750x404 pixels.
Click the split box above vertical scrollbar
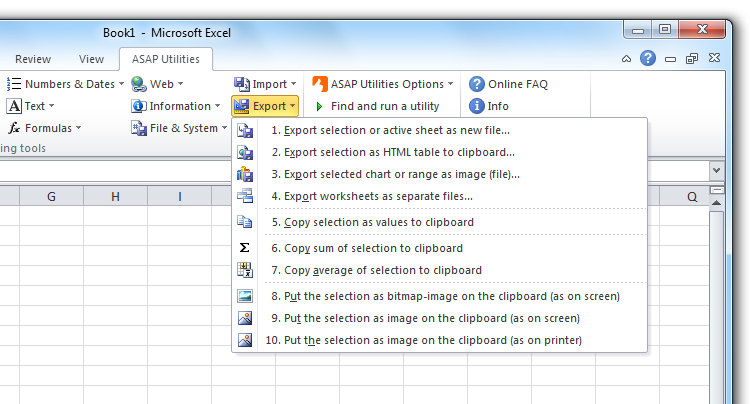pyautogui.click(x=716, y=190)
